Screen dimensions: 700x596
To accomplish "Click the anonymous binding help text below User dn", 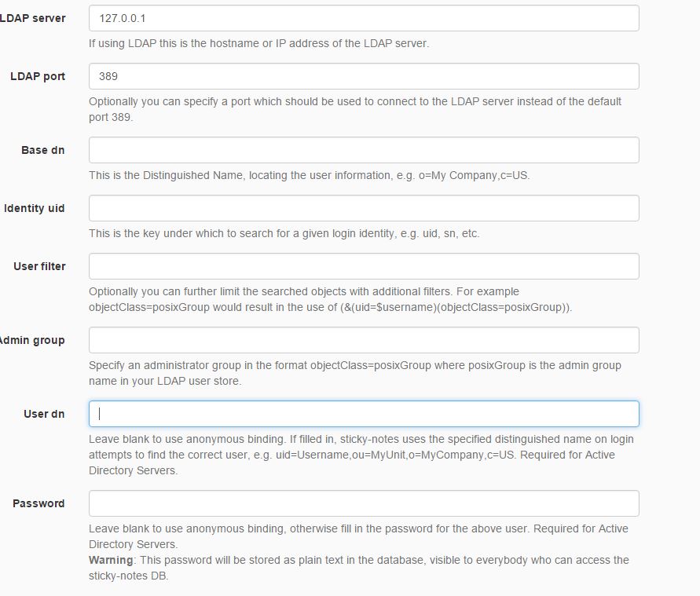I will pos(361,455).
